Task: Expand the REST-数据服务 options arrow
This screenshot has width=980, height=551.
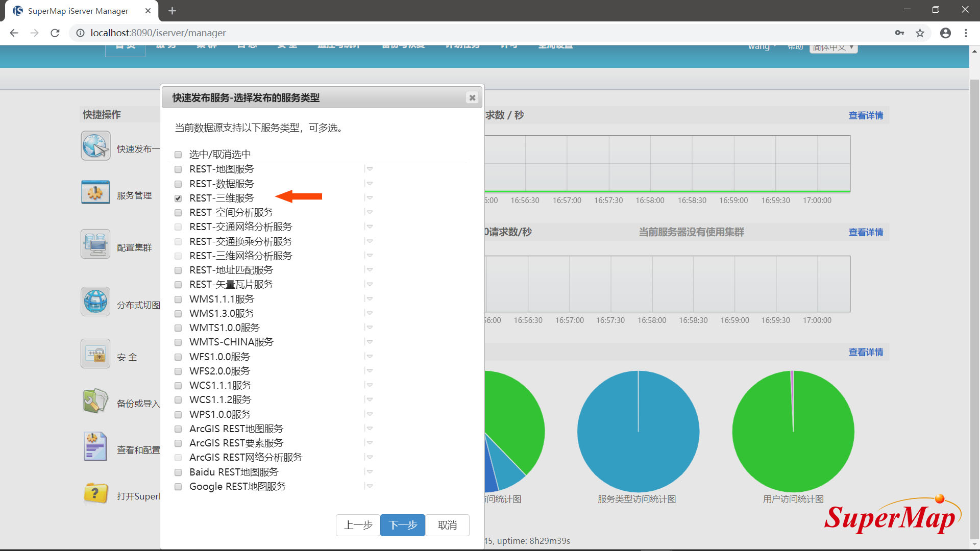Action: tap(370, 183)
